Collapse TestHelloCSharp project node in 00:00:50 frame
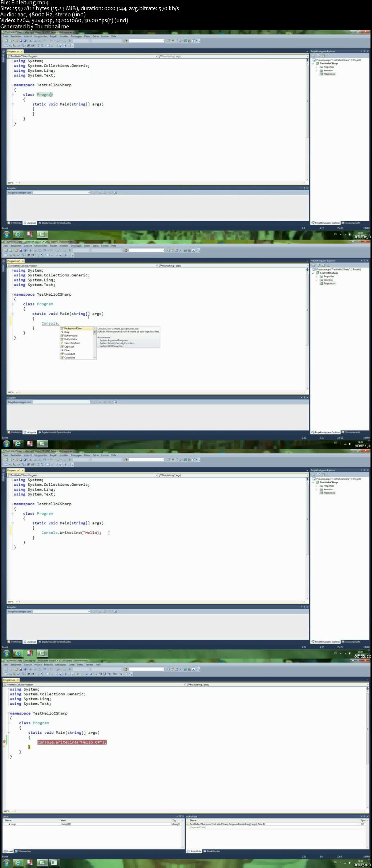This screenshot has width=372, height=868. tap(313, 63)
